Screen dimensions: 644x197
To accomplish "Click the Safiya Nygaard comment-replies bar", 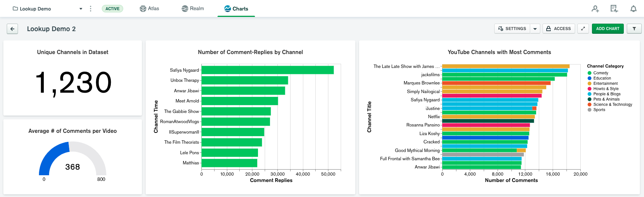I will [x=267, y=70].
